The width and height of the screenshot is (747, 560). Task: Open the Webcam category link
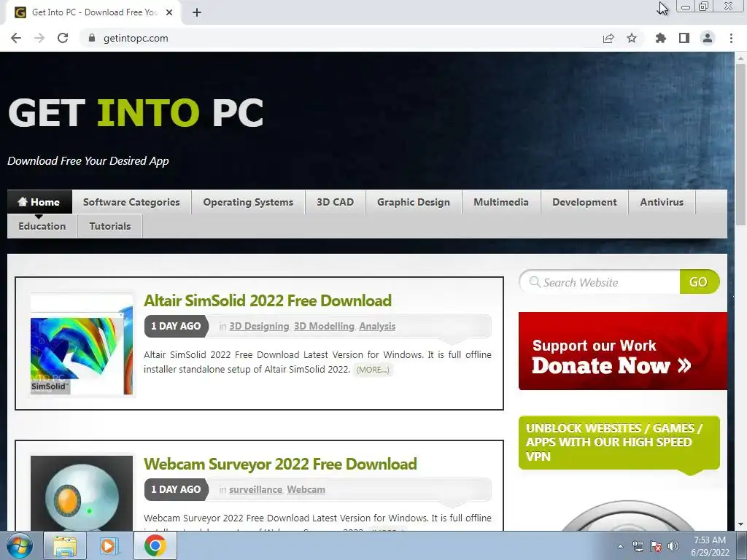point(306,489)
